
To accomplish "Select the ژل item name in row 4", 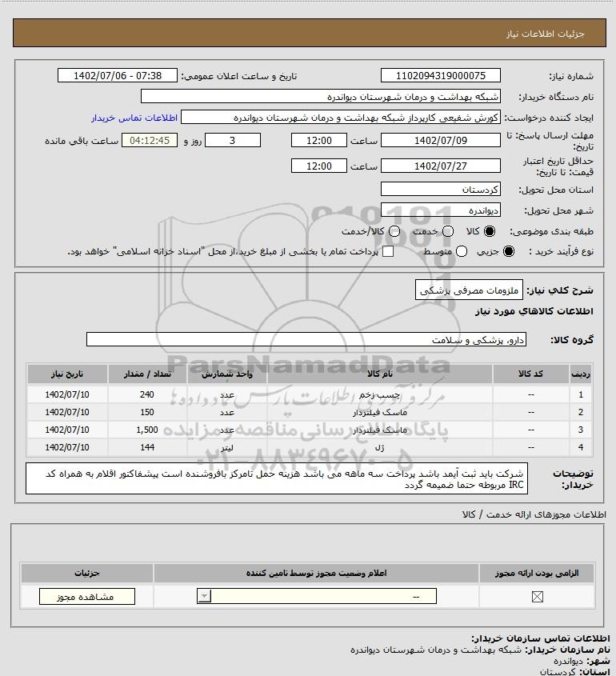I will 380,447.
